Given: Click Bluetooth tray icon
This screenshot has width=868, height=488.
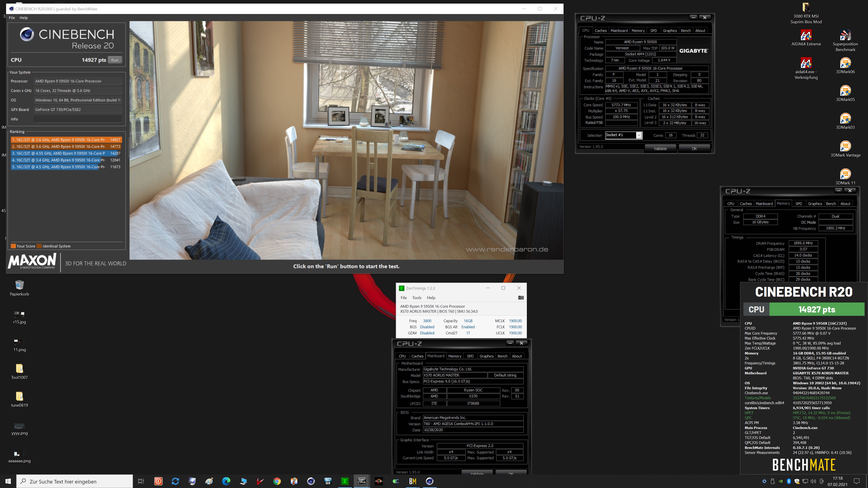Looking at the screenshot, I should tap(789, 481).
